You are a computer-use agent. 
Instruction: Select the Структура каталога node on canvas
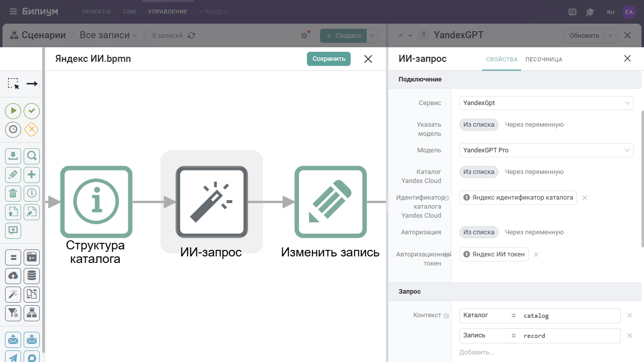coord(97,202)
